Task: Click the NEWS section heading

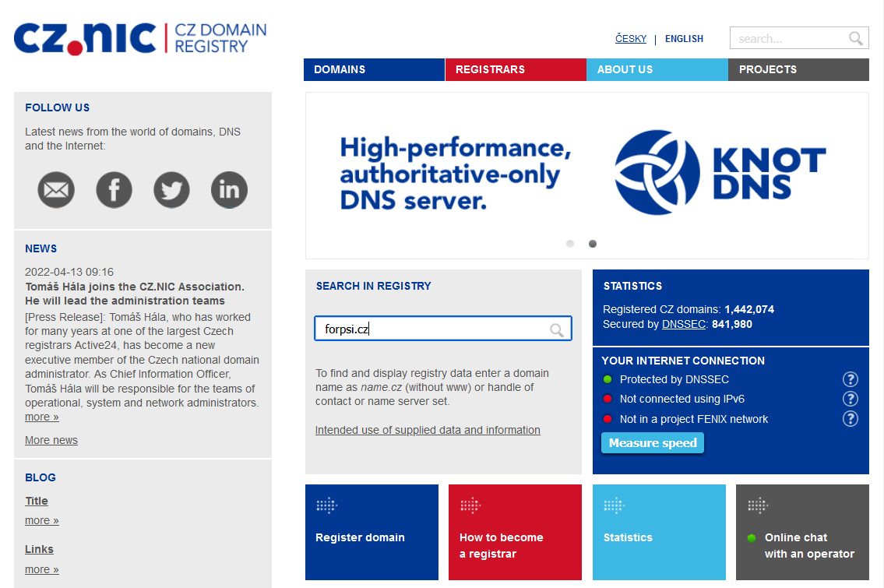Action: (41, 248)
